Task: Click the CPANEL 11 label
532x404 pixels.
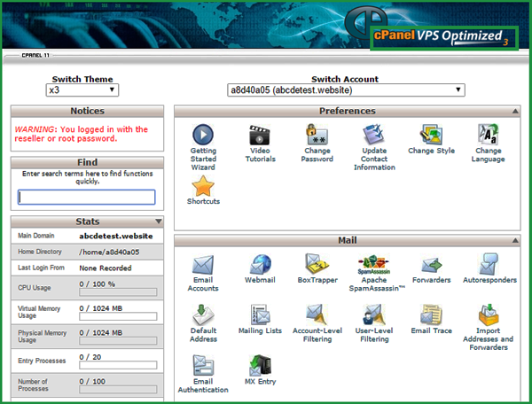Action: point(35,55)
